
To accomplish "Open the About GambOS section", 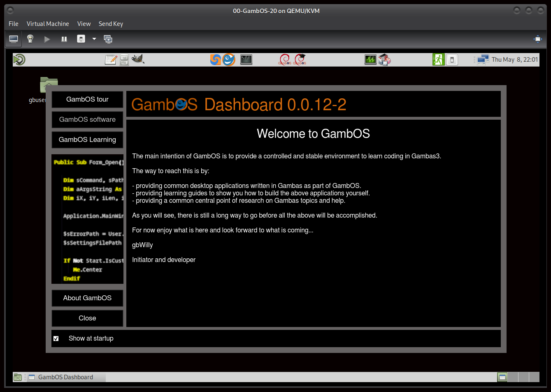I will click(87, 298).
